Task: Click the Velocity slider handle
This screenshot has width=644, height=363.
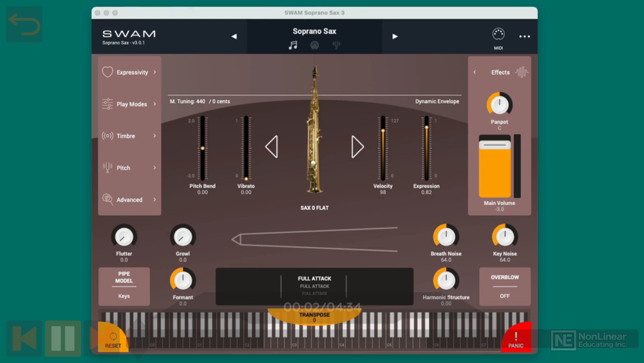Action: click(x=383, y=131)
